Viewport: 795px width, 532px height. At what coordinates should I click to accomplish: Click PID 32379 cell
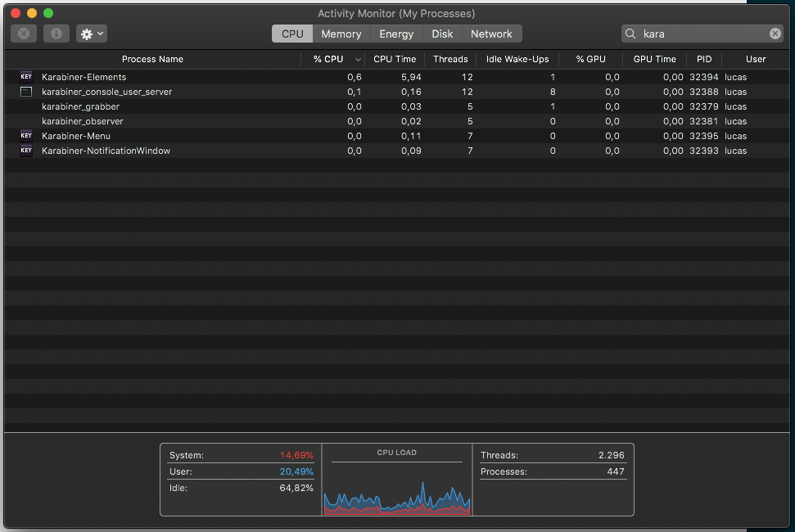[x=704, y=106]
